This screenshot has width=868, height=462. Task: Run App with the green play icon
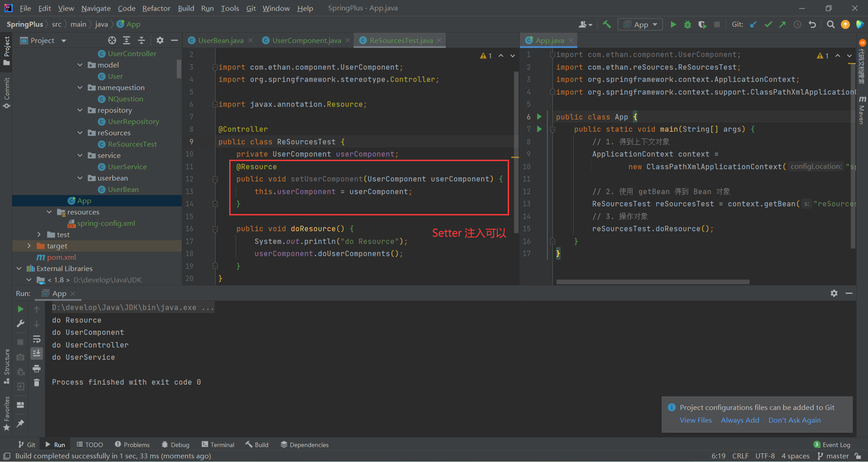pyautogui.click(x=673, y=24)
